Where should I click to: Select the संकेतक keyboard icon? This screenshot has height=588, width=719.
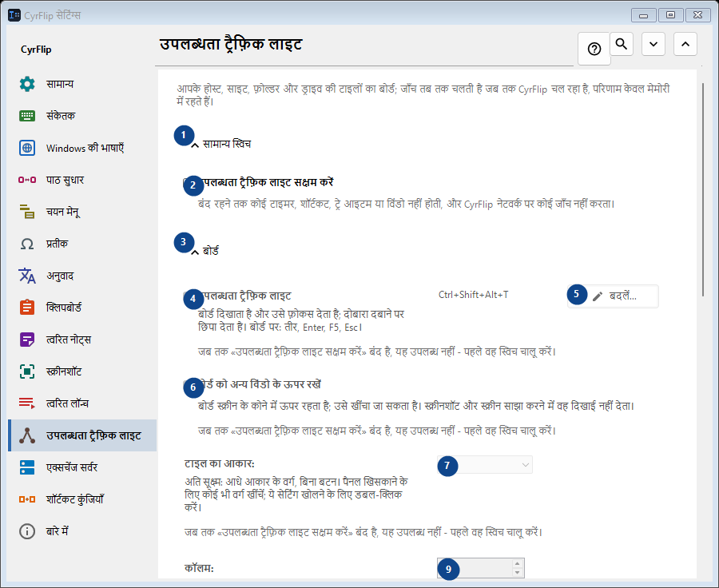[x=27, y=116]
